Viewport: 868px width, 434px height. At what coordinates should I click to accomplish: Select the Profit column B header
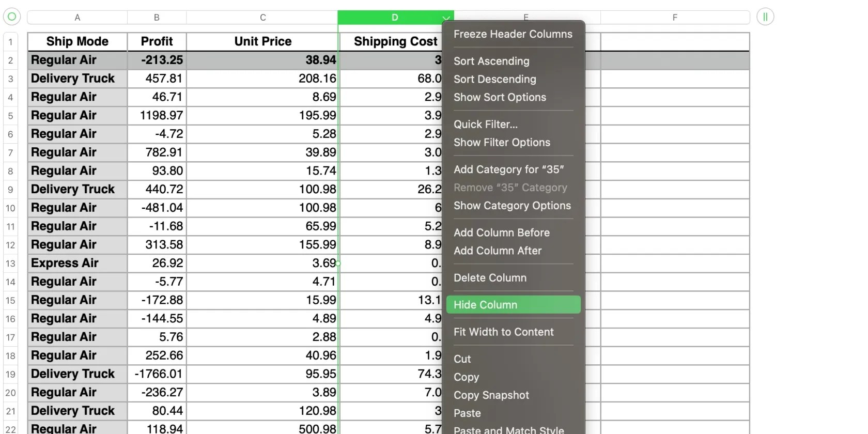tap(157, 17)
